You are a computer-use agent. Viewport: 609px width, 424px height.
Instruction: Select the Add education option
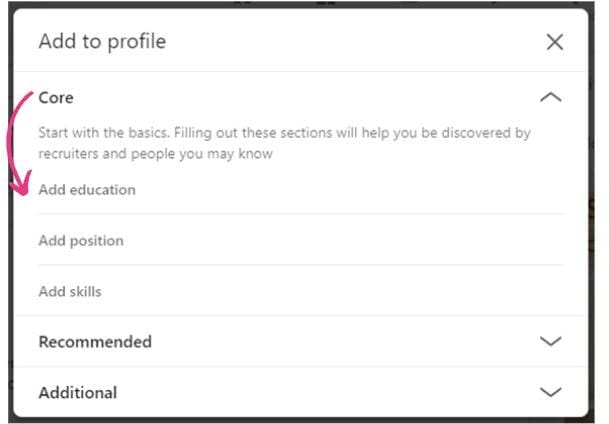[x=87, y=190]
